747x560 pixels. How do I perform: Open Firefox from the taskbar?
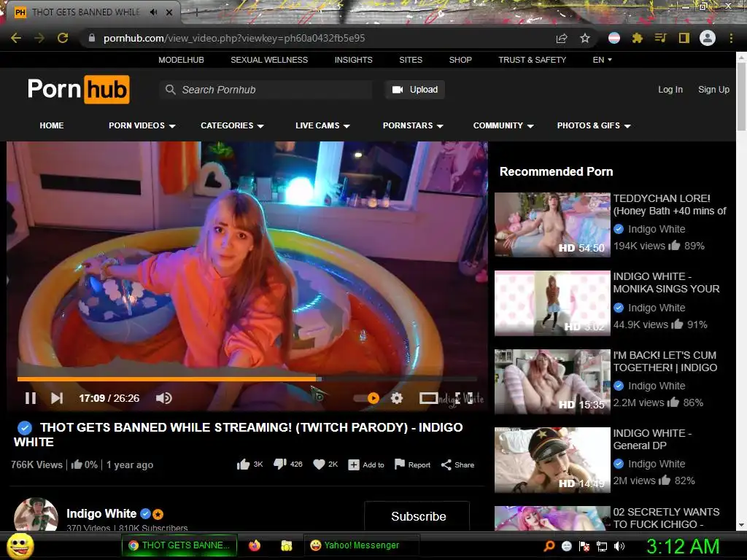tap(255, 545)
